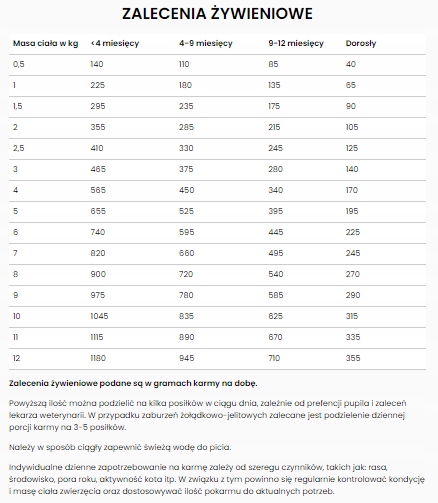This screenshot has width=438, height=503.
Task: Click the ZALECENIA ŻYWIENIOWE heading
Action: pyautogui.click(x=217, y=13)
